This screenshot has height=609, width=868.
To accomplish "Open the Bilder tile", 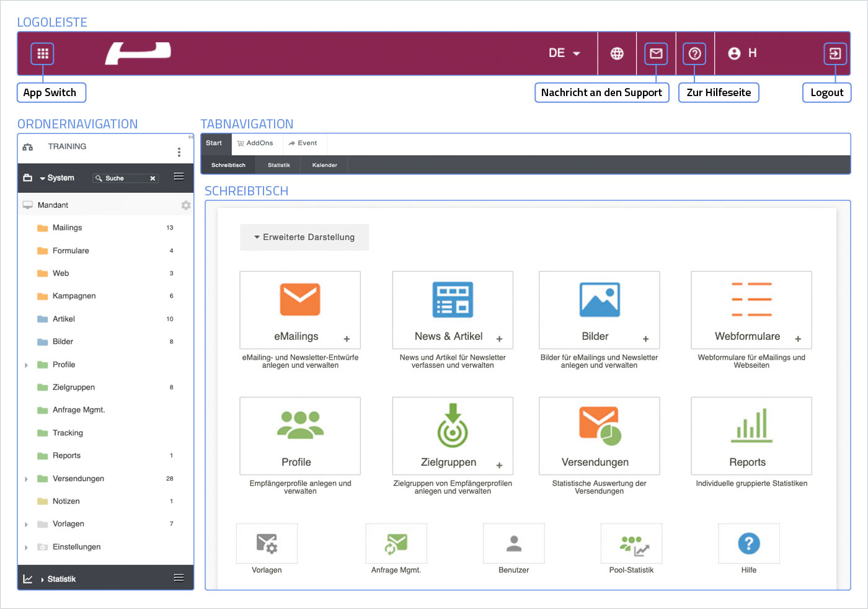I will 600,310.
